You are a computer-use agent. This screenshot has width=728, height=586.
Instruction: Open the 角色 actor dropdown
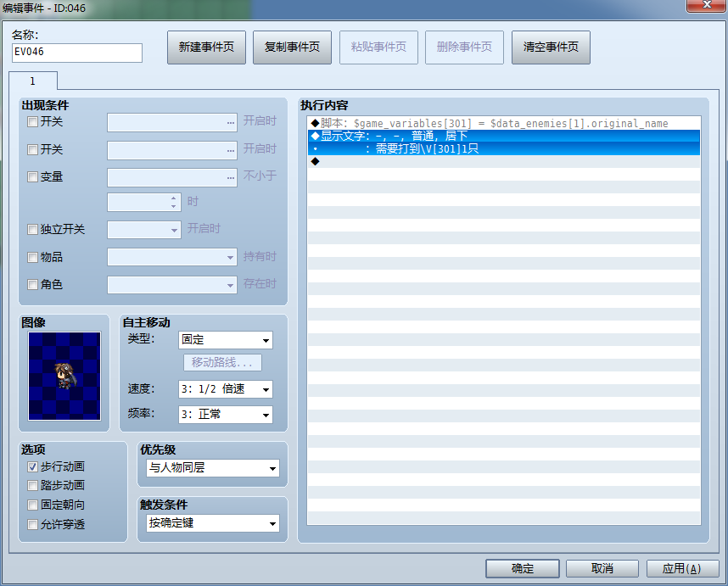pos(172,285)
